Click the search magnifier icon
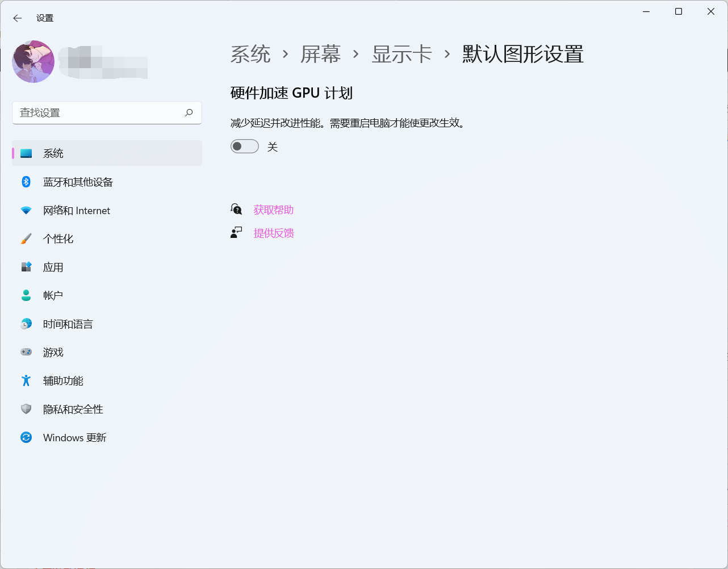728x569 pixels. click(x=189, y=112)
